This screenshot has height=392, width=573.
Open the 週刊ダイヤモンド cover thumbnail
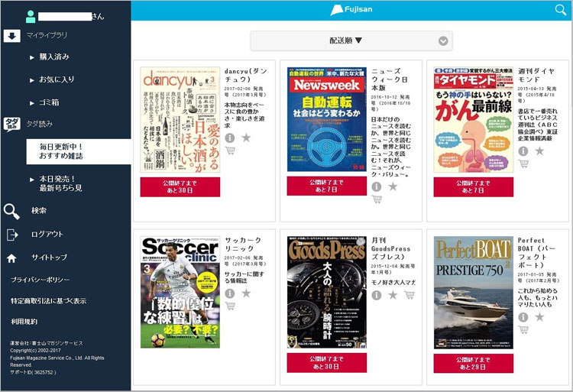(x=474, y=119)
